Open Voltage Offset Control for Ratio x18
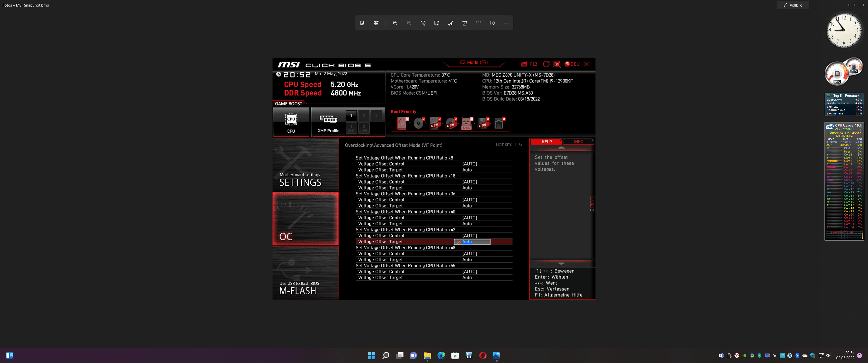Image resolution: width=868 pixels, height=363 pixels. point(434,182)
